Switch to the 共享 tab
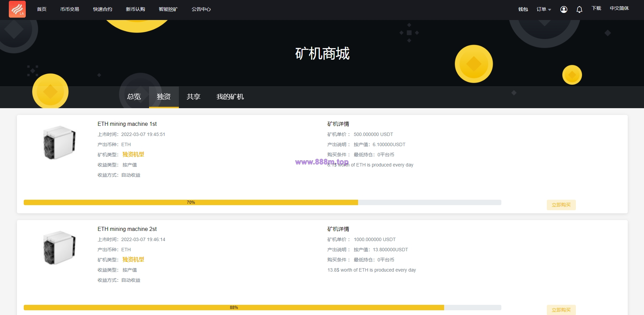Image resolution: width=644 pixels, height=315 pixels. pos(193,97)
